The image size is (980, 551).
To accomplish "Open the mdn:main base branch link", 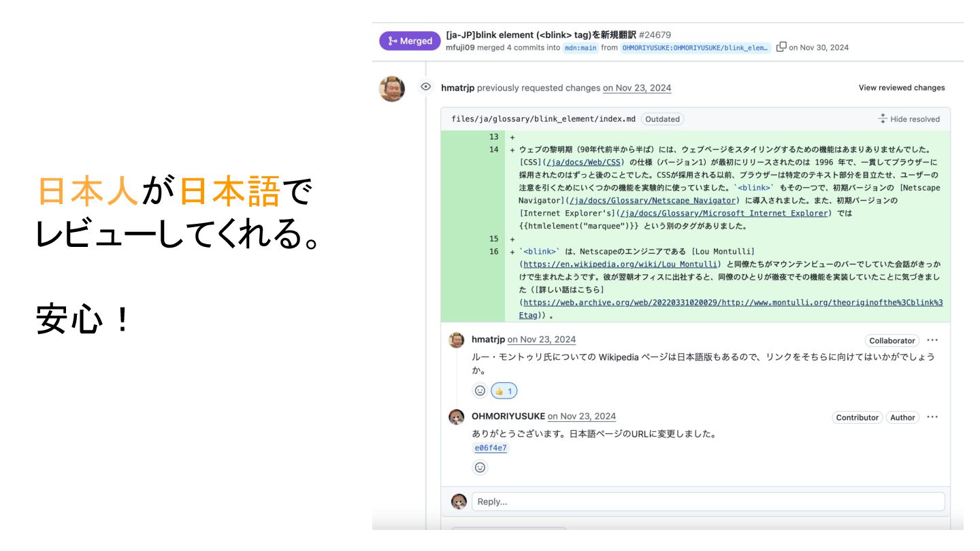I will point(581,48).
